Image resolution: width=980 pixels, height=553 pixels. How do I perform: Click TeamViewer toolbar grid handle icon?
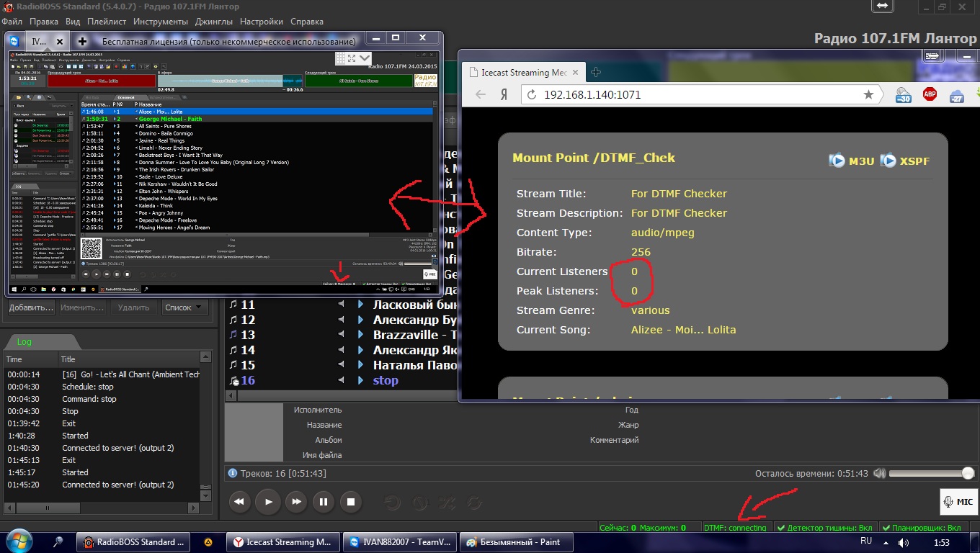339,58
